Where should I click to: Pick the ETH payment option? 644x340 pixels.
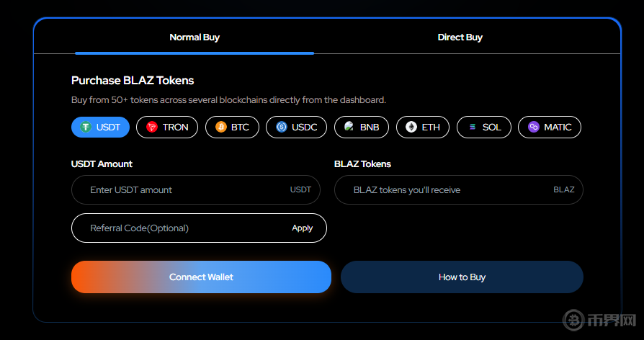click(423, 127)
